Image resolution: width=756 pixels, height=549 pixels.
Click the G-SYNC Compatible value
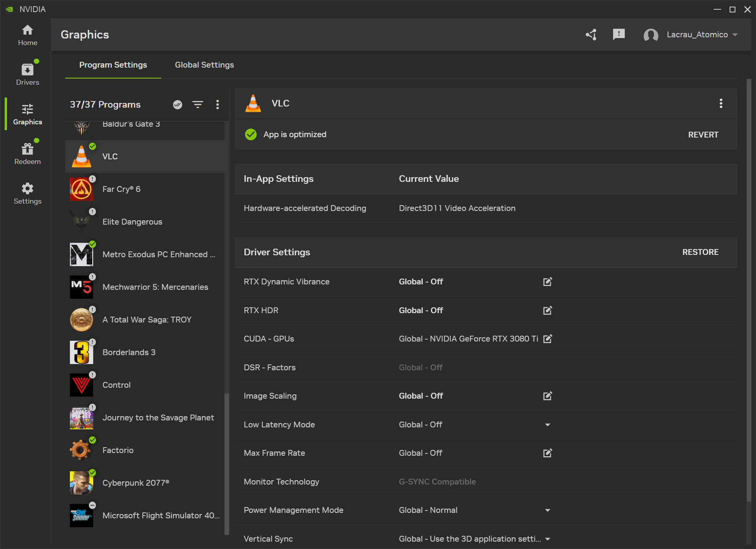pos(437,482)
